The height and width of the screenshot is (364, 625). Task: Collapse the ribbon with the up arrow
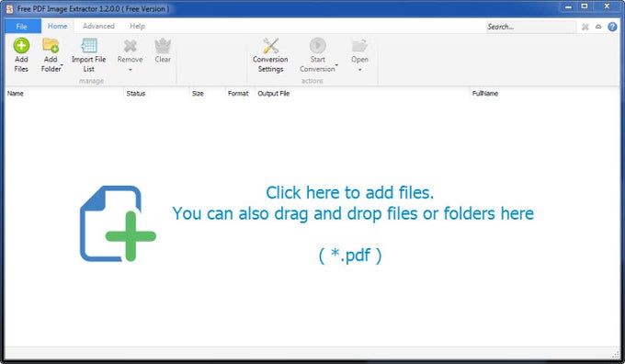click(x=598, y=27)
